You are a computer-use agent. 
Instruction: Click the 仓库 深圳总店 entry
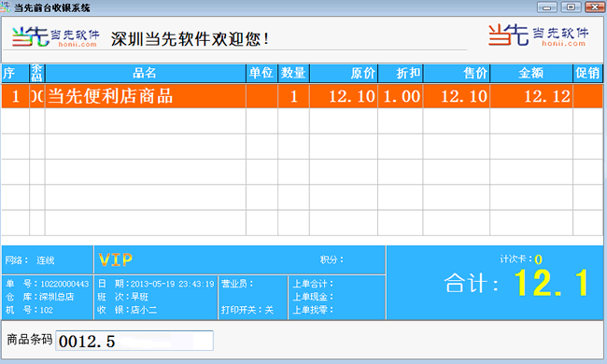pyautogui.click(x=39, y=297)
